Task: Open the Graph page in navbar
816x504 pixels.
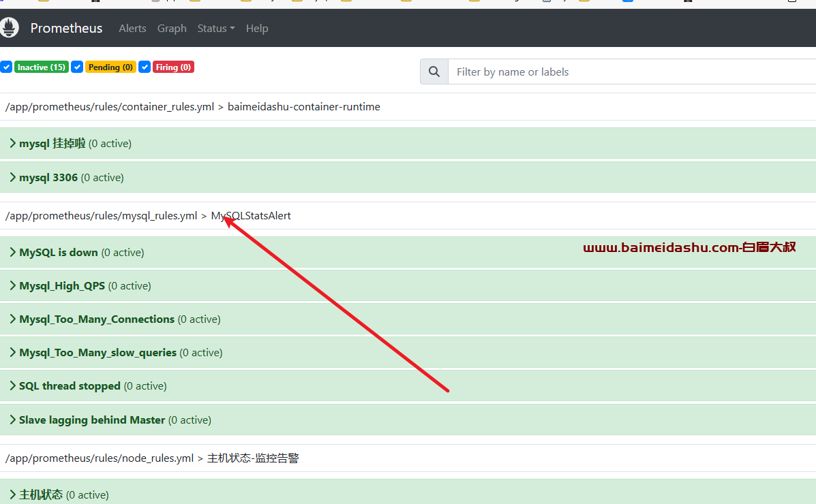Action: tap(172, 28)
